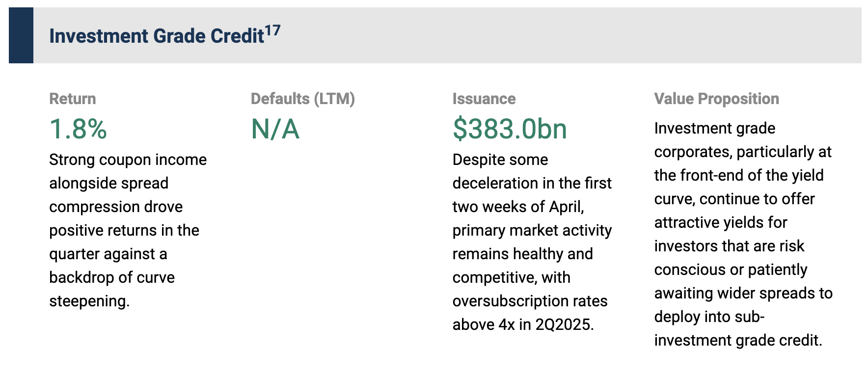Select the Defaults (LTM) label

(x=302, y=99)
